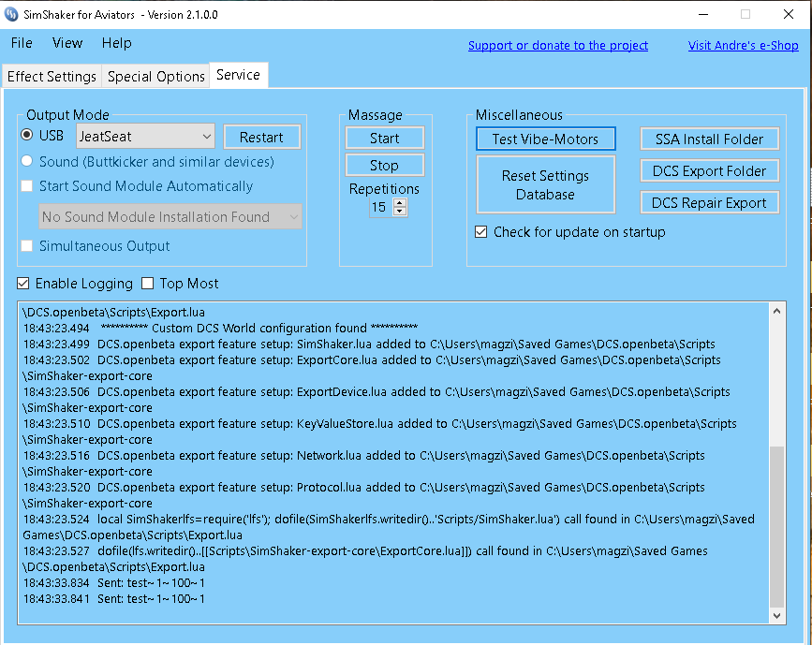Disable the Enable Logging checkbox

(x=22, y=283)
